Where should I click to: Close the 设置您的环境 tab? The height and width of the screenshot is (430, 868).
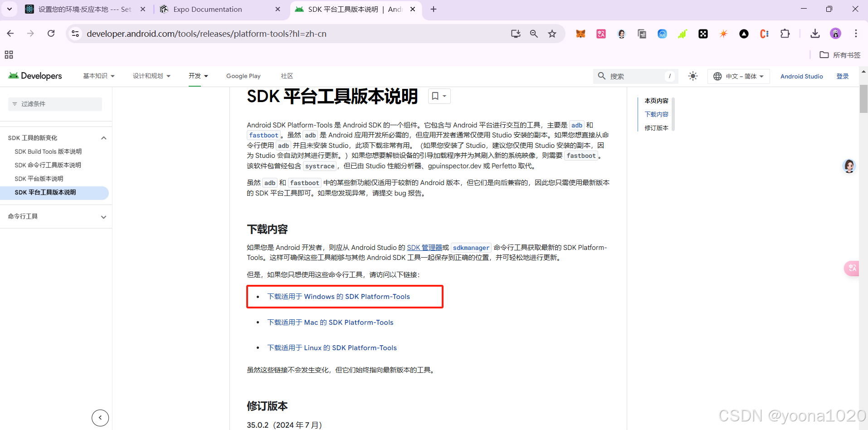[x=143, y=9]
